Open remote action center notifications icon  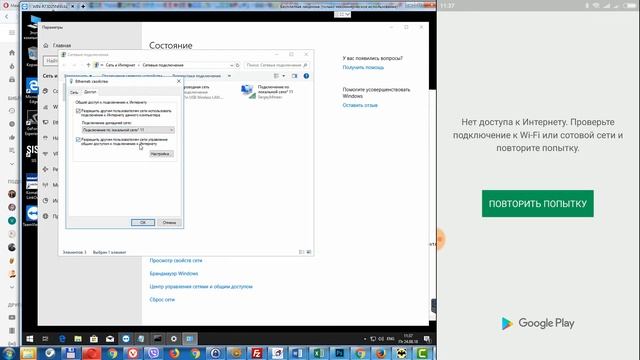(x=427, y=339)
